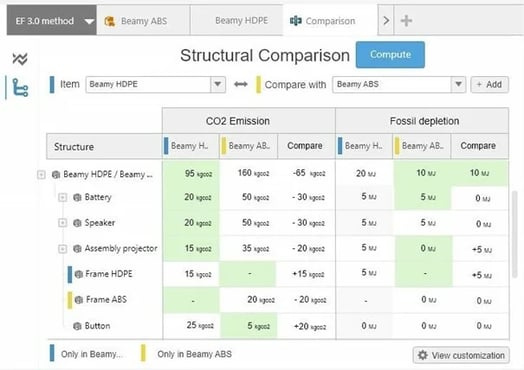
Task: Click the Battery component icon
Action: point(77,198)
